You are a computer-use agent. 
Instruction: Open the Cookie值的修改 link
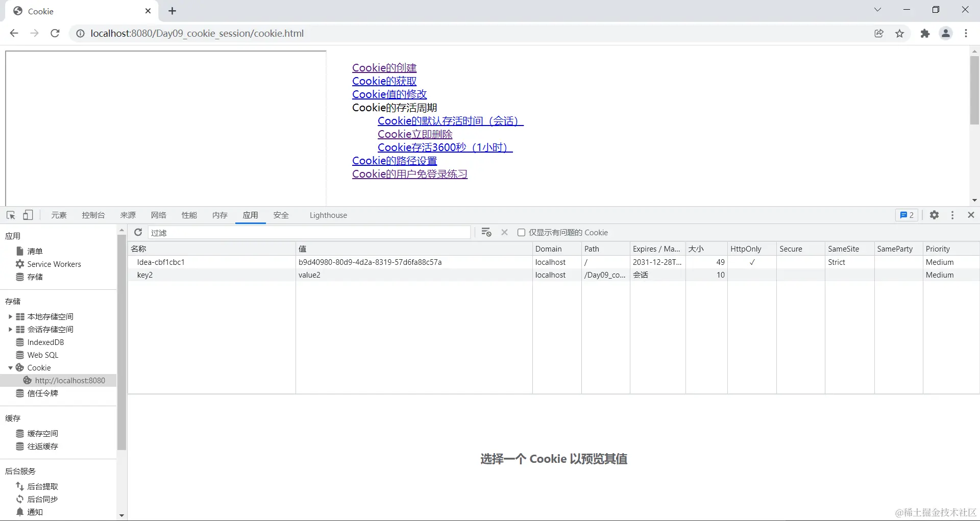pos(389,94)
